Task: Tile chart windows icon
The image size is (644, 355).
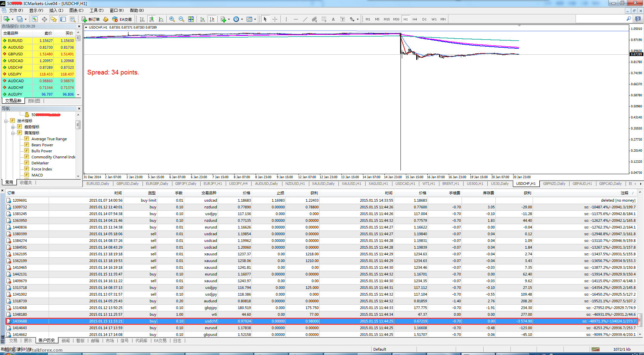Action: (191, 19)
